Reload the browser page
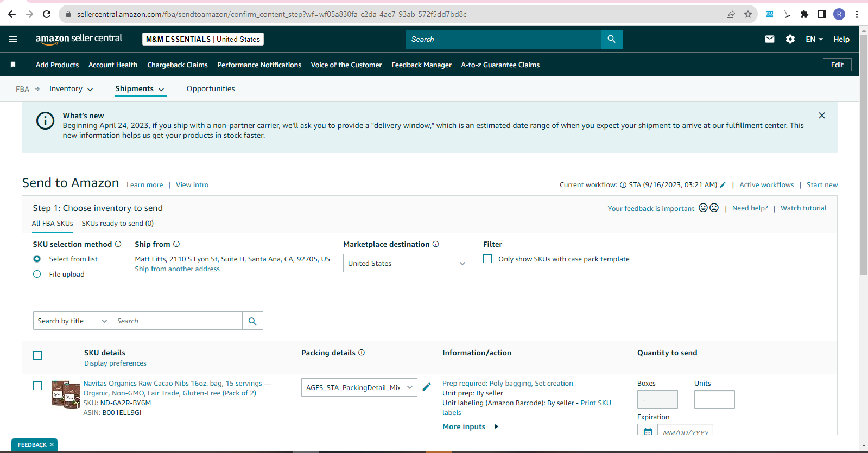This screenshot has width=868, height=453. (47, 14)
